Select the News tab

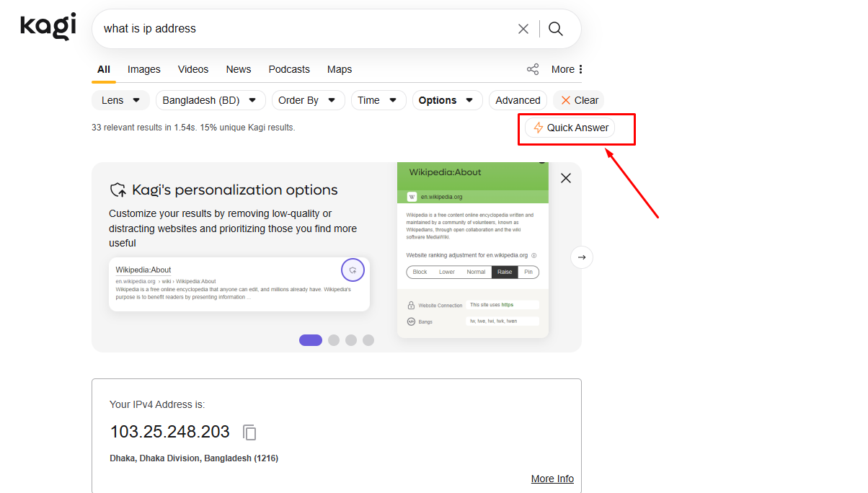239,69
